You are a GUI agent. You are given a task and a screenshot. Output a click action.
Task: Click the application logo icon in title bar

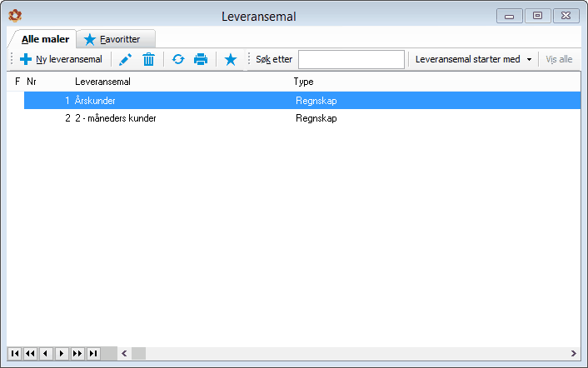tap(15, 16)
